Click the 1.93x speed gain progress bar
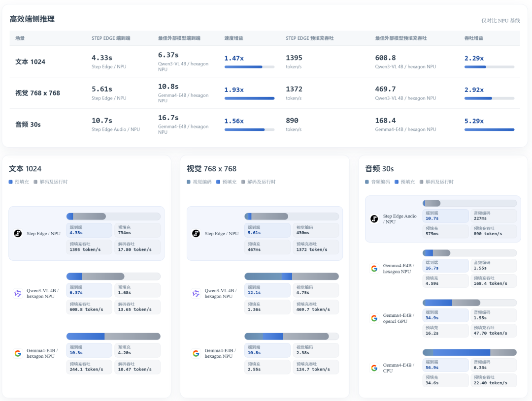The image size is (532, 401). coord(249,98)
